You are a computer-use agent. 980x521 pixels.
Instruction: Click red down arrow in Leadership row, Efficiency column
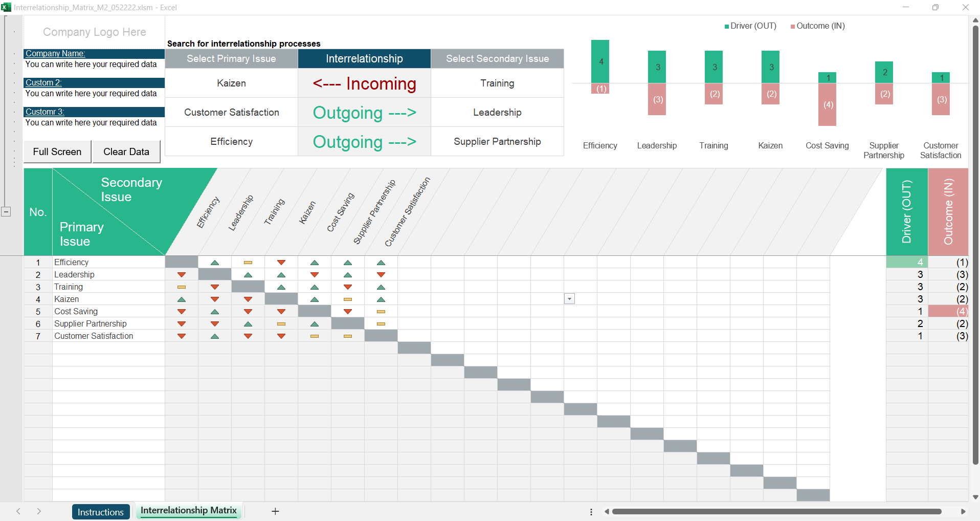click(x=182, y=275)
